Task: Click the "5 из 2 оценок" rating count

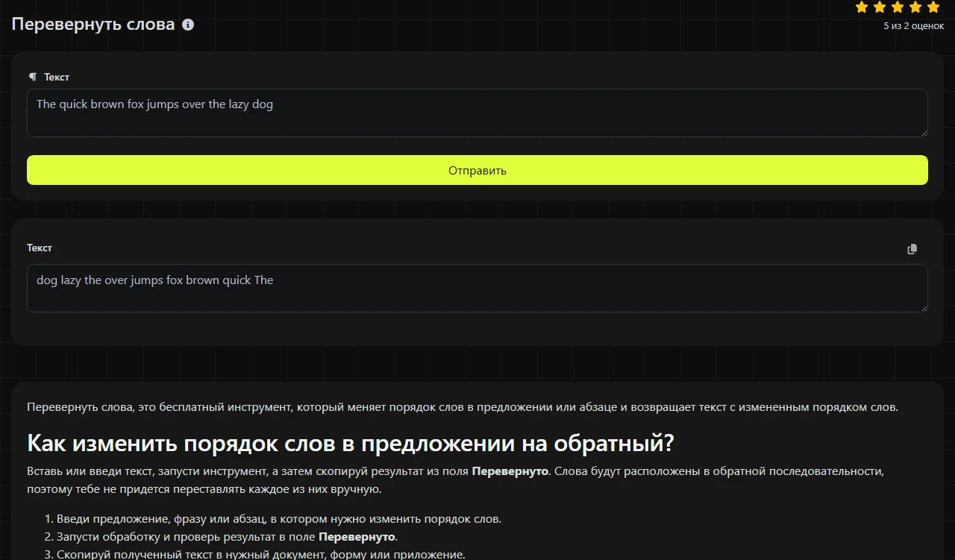Action: (x=914, y=26)
